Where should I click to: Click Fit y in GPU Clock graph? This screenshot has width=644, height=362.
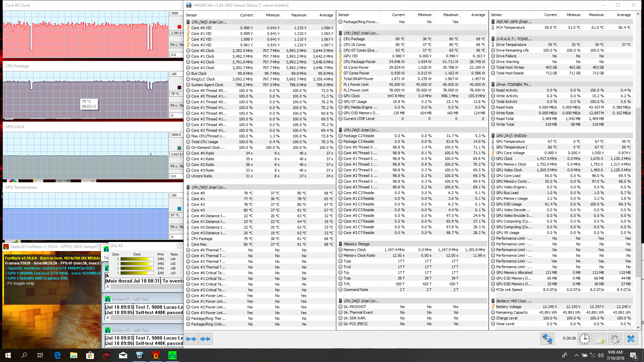coord(174,166)
